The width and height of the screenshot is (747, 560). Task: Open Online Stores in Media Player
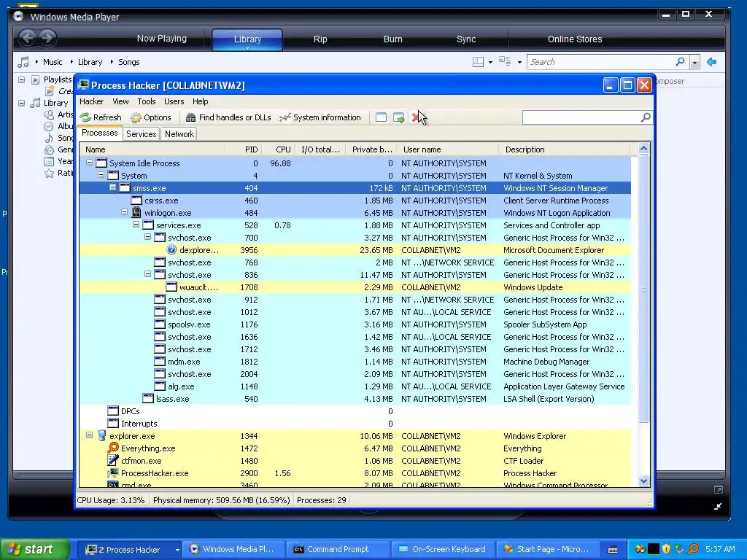(575, 39)
